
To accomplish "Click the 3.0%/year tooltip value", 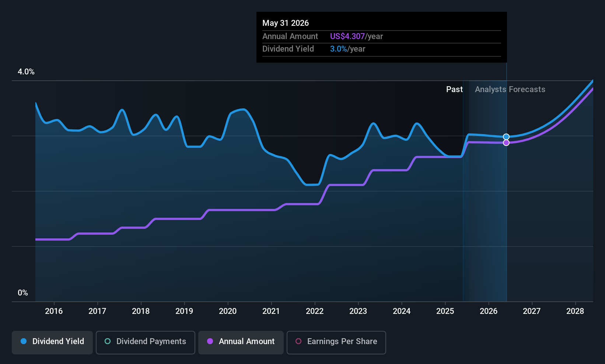I will tap(347, 49).
